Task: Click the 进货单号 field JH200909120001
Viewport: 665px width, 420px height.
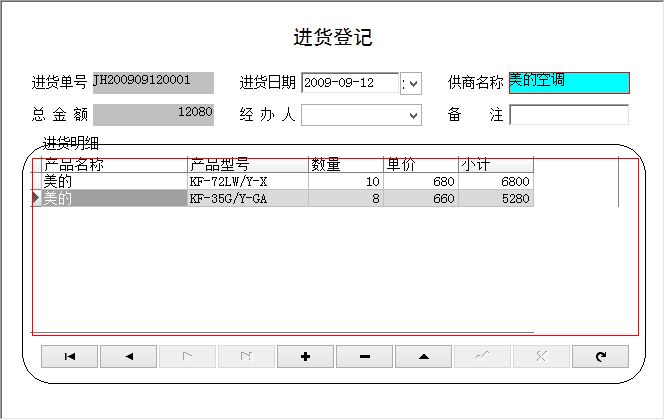Action: tap(154, 83)
